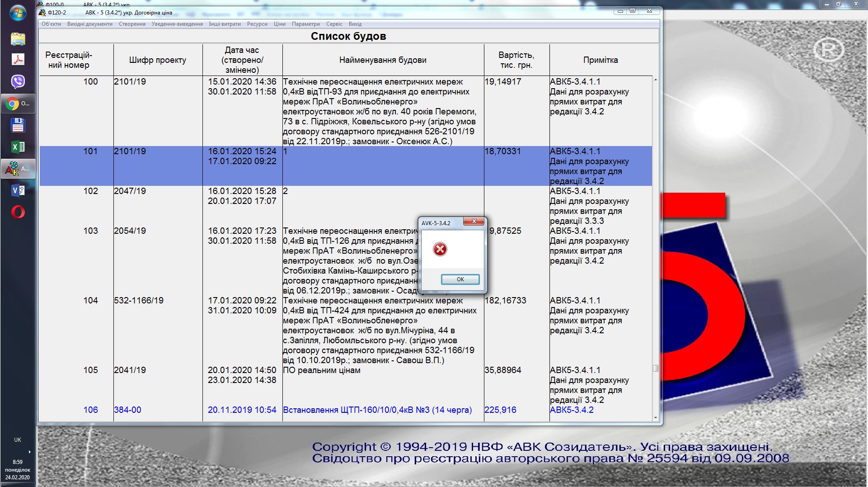Select row number 102
The image size is (868, 487).
(346, 206)
